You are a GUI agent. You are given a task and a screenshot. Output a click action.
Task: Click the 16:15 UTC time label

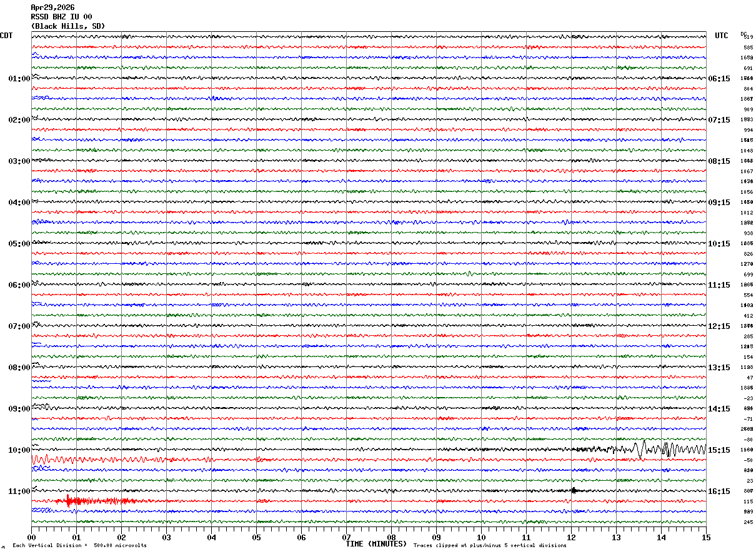(x=719, y=491)
